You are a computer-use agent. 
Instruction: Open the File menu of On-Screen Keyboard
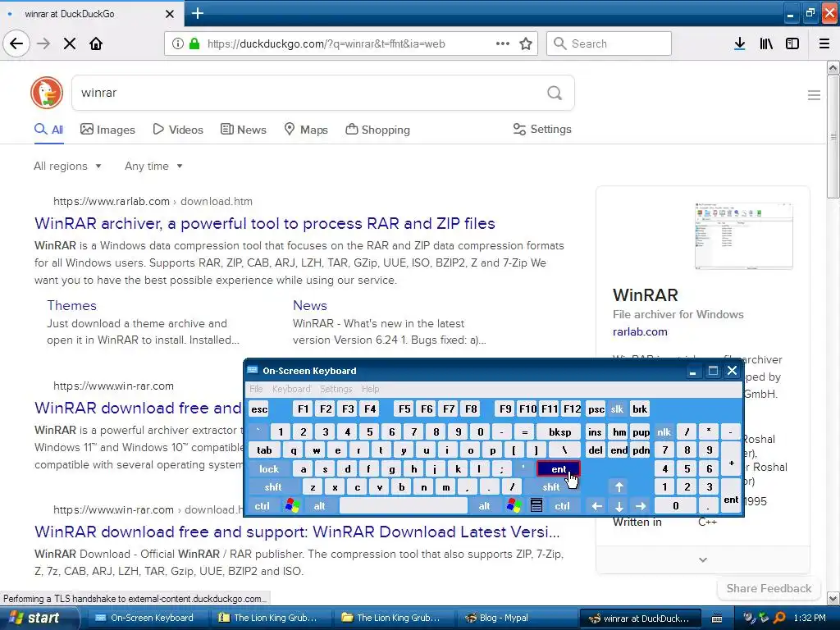[256, 389]
